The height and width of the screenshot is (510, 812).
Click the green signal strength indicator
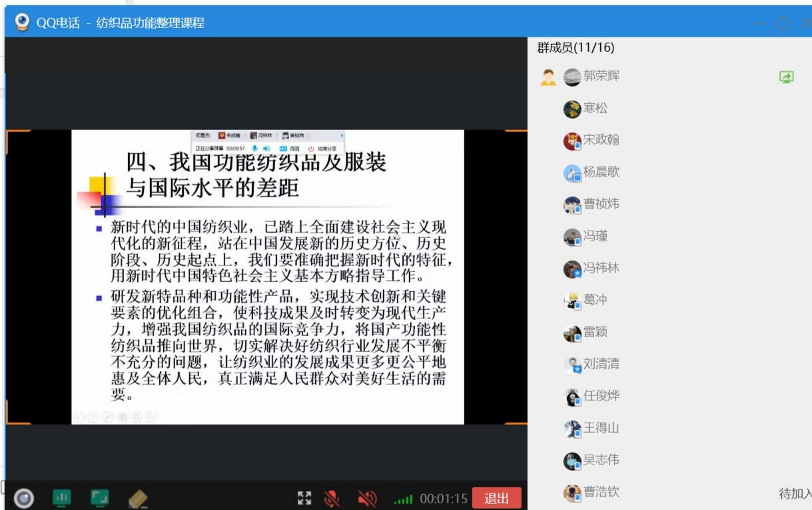(x=403, y=499)
